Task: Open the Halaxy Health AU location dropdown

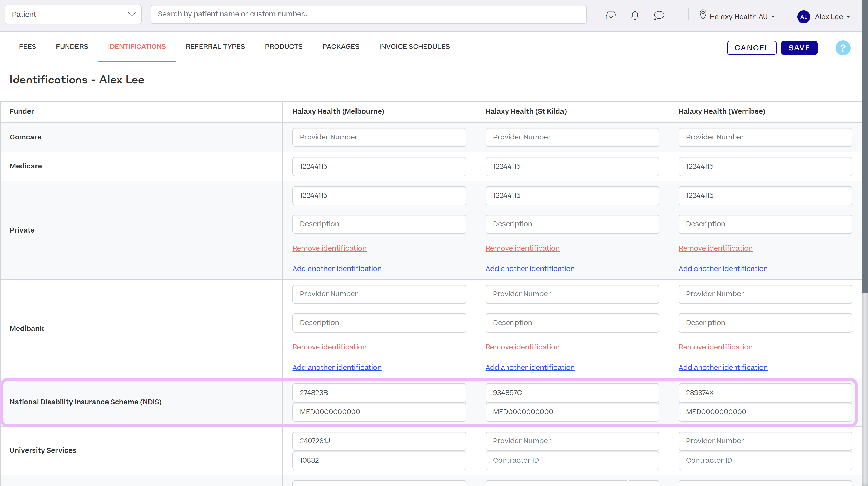Action: click(x=773, y=16)
